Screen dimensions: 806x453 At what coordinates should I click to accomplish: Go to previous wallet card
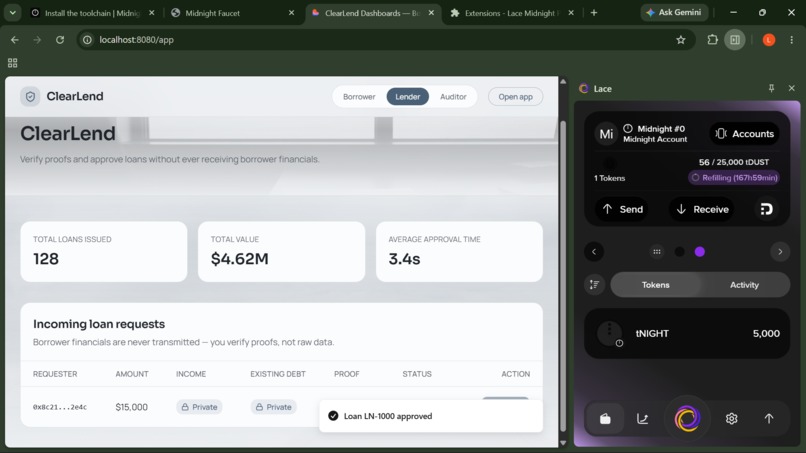[x=594, y=251]
